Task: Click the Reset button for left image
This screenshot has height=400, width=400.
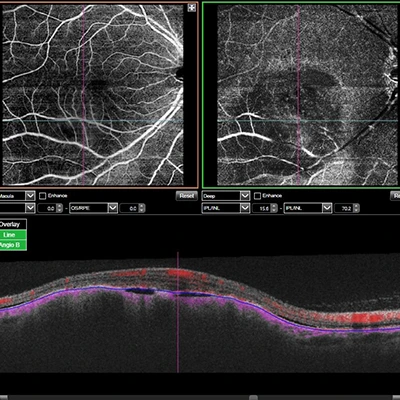Action: coord(186,196)
